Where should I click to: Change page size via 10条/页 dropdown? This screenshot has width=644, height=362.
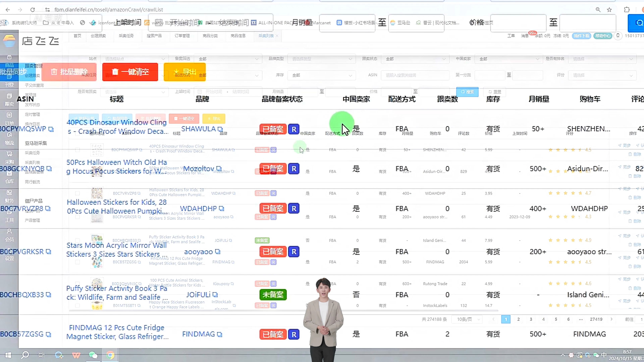point(467,319)
